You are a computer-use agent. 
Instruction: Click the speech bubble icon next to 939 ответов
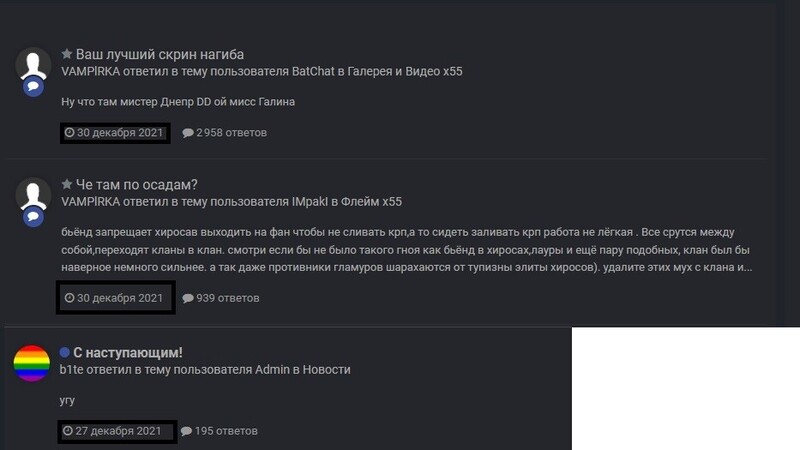pyautogui.click(x=188, y=298)
